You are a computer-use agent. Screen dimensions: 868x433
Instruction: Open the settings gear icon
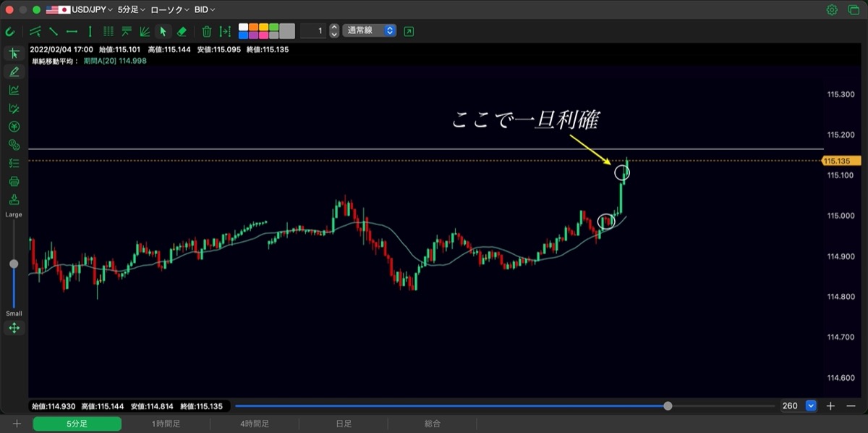coord(832,10)
